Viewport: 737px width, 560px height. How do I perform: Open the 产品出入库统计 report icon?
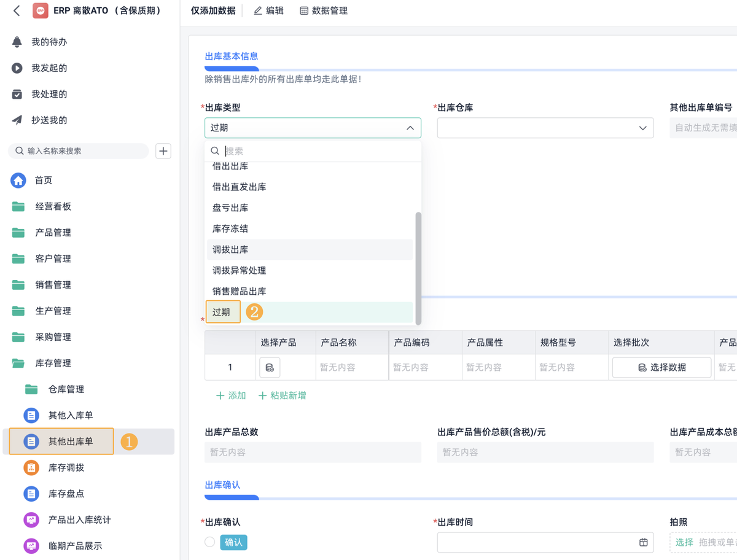pyautogui.click(x=31, y=520)
